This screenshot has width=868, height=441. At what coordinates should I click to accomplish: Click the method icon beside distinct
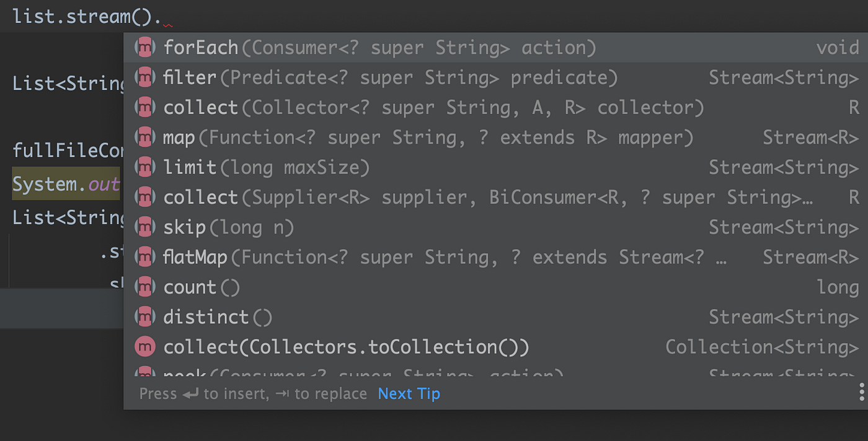pyautogui.click(x=144, y=317)
